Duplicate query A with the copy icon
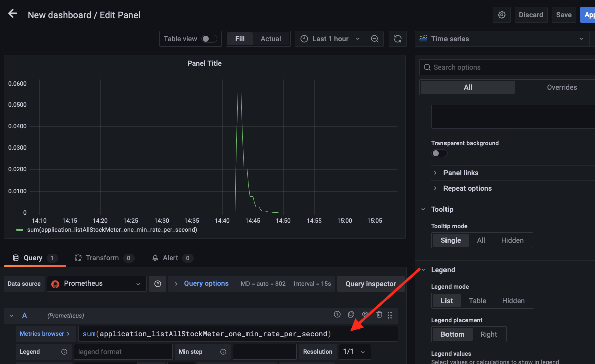This screenshot has height=364, width=595. (351, 315)
